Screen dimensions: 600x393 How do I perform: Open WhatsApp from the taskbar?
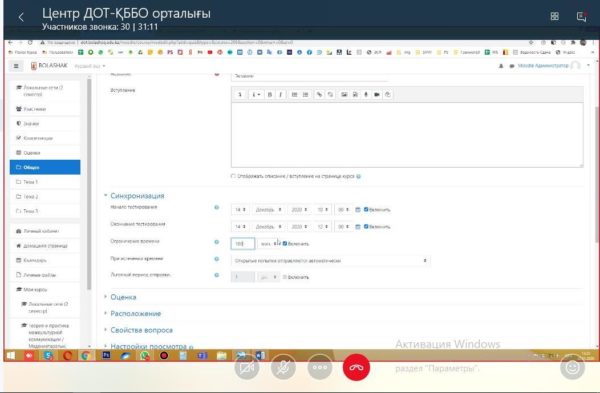coord(145,355)
